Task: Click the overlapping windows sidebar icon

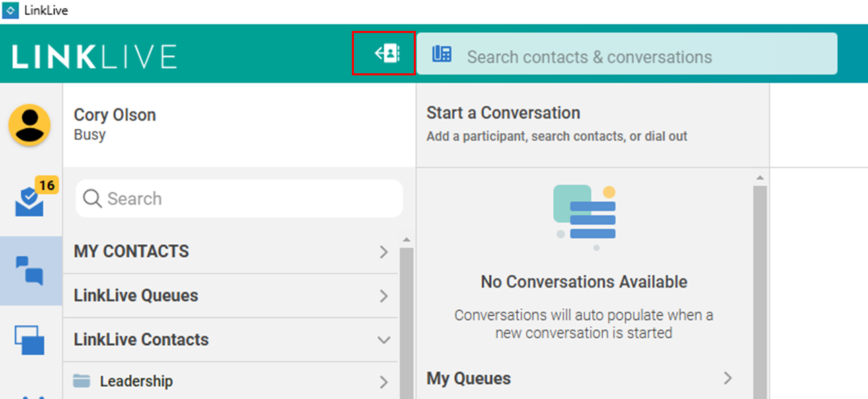Action: (x=30, y=340)
